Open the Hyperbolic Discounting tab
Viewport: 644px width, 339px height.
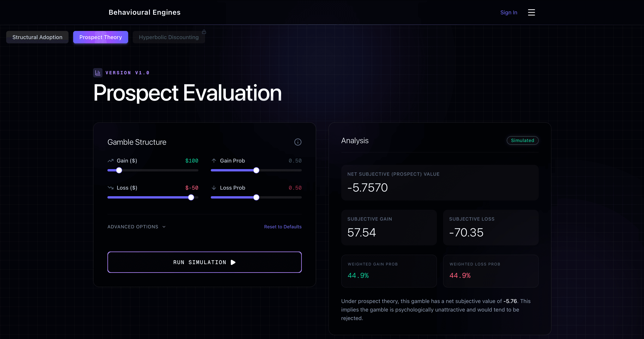[168, 37]
